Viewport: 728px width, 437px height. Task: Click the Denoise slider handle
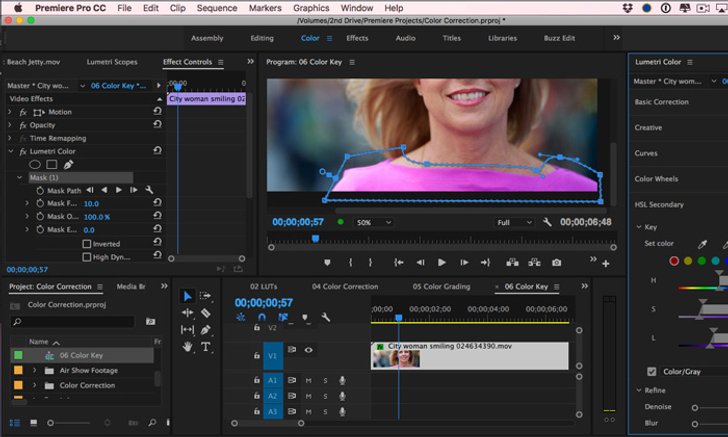[695, 408]
